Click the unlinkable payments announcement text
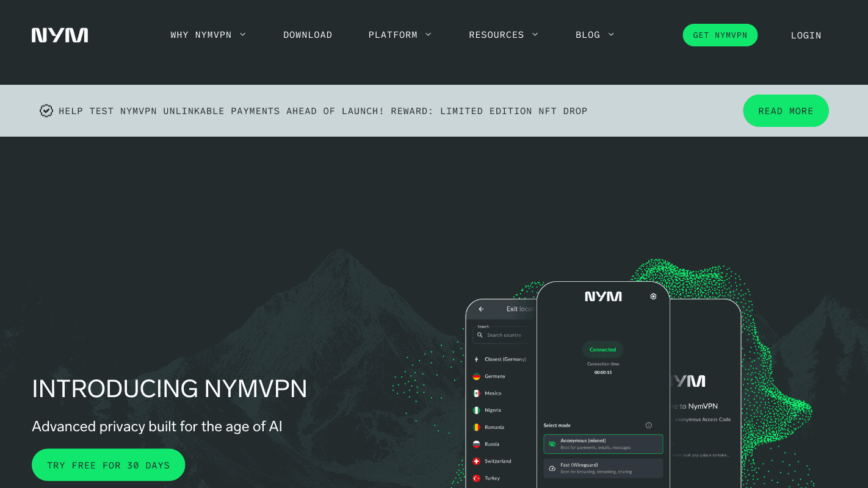Viewport: 868px width, 488px height. 323,111
